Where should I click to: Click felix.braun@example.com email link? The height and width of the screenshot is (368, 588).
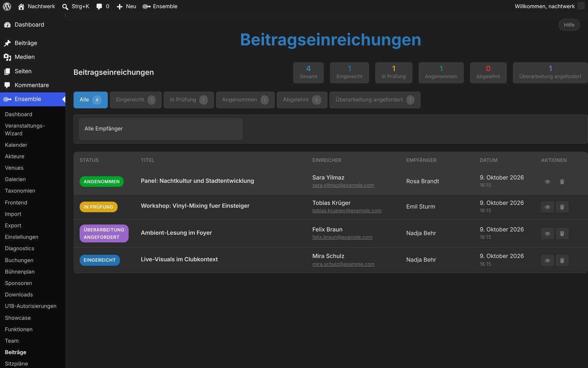tap(342, 237)
